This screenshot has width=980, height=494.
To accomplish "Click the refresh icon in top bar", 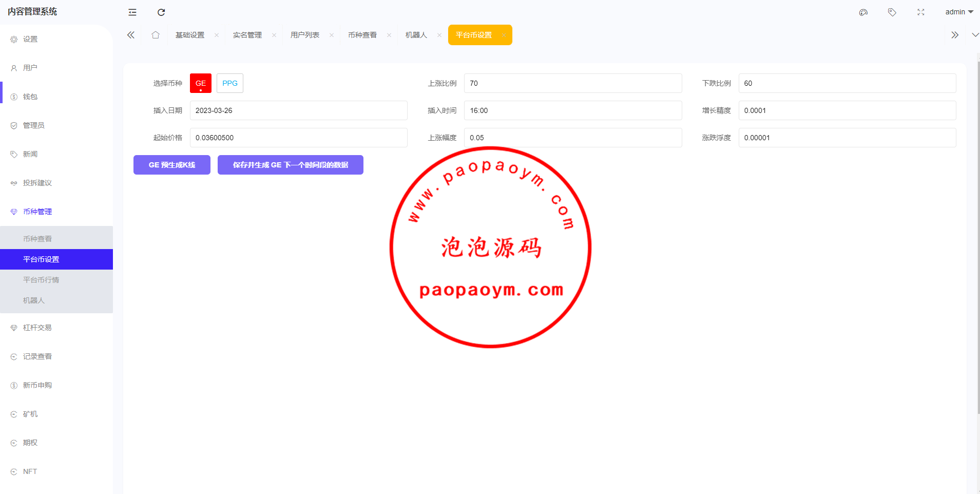I will pyautogui.click(x=161, y=12).
